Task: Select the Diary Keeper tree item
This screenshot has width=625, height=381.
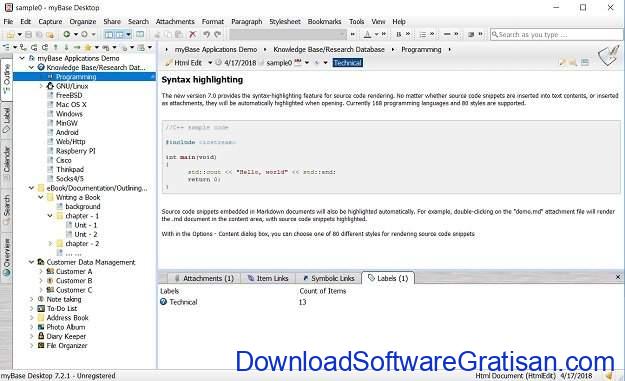Action: click(66, 336)
